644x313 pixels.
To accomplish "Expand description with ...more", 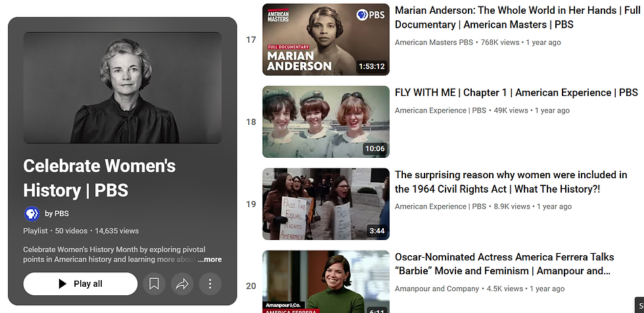I will pos(210,260).
